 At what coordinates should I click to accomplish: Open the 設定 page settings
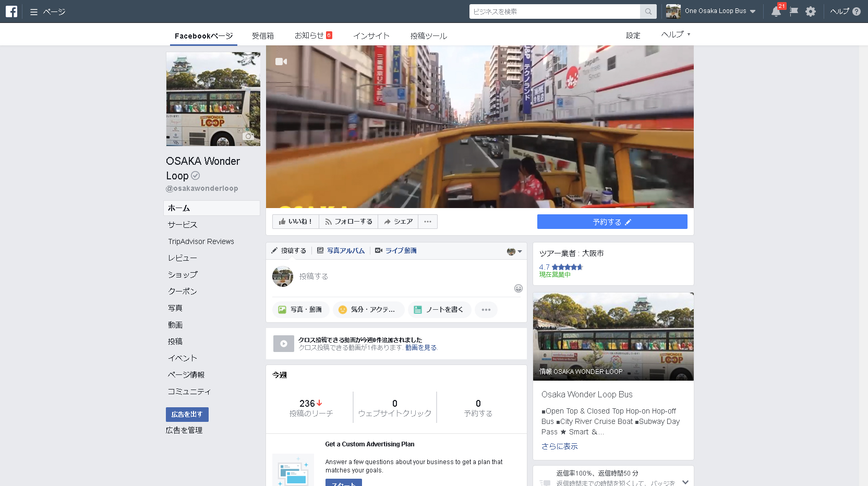click(x=633, y=35)
